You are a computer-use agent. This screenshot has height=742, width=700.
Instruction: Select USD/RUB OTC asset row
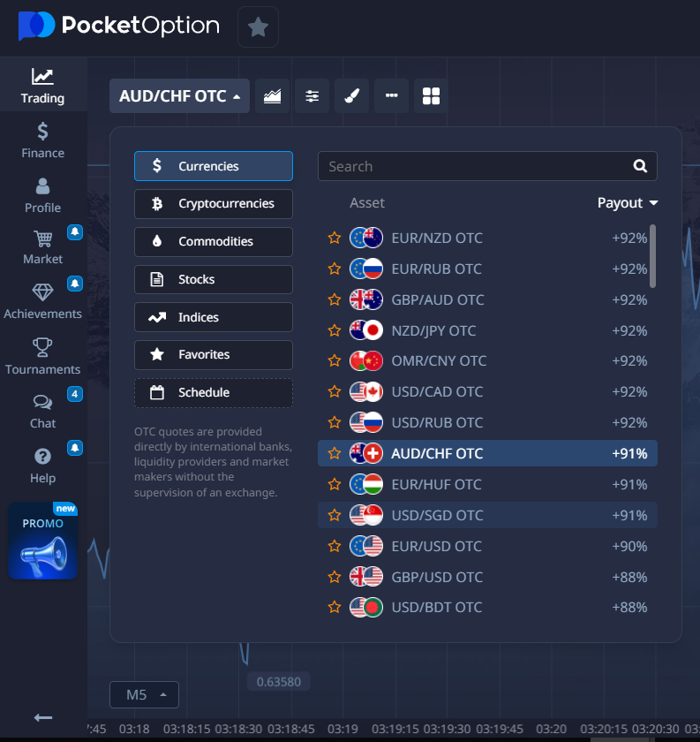pos(487,422)
